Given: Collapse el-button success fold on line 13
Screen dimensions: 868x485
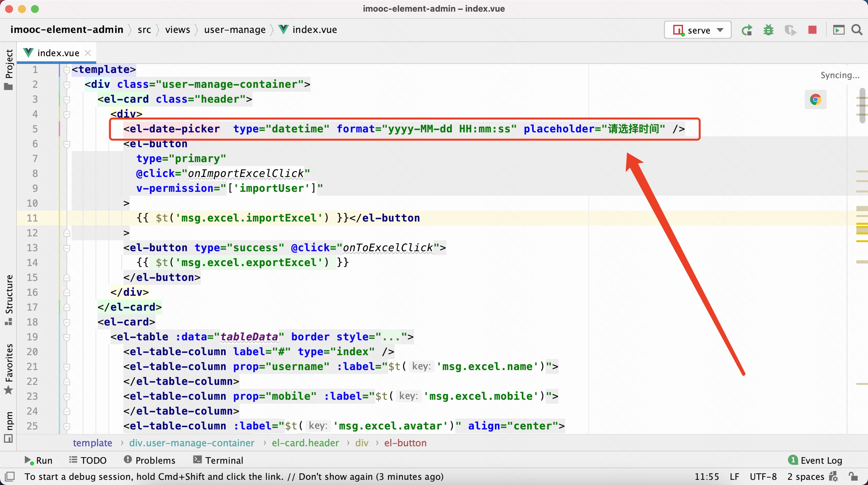Looking at the screenshot, I should point(67,248).
